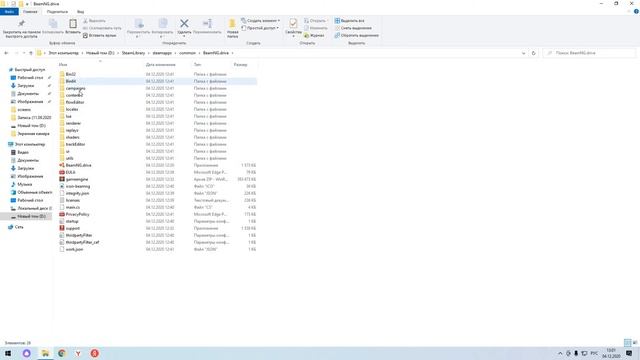This screenshot has height=360, width=640.
Task: Click inside the search BeamNG.drive field
Action: click(590, 53)
